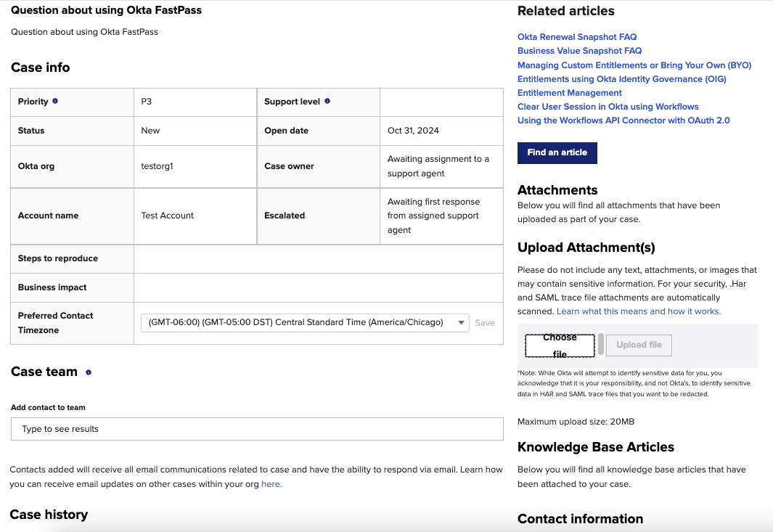Viewport: 773px width, 532px height.
Task: Open Managing Custom Entitlements or BYO article
Action: pyautogui.click(x=634, y=65)
